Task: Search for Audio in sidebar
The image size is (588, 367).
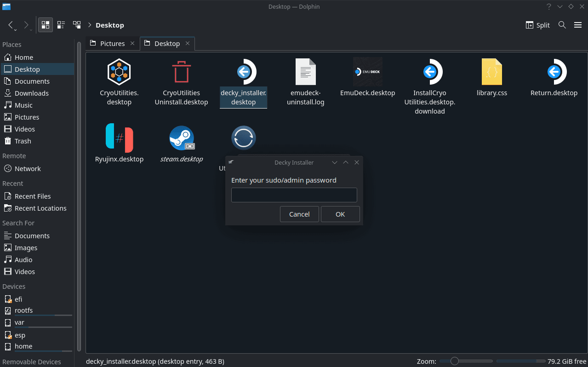Action: (37, 260)
